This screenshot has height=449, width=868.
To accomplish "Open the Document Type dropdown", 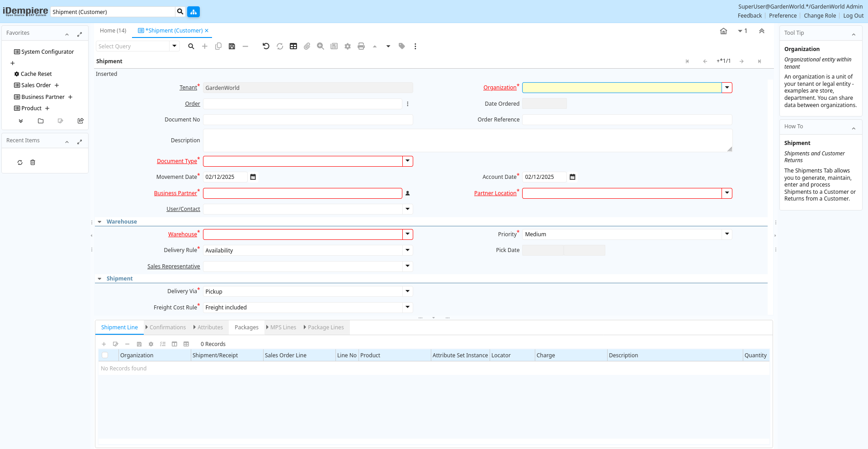I will (407, 161).
